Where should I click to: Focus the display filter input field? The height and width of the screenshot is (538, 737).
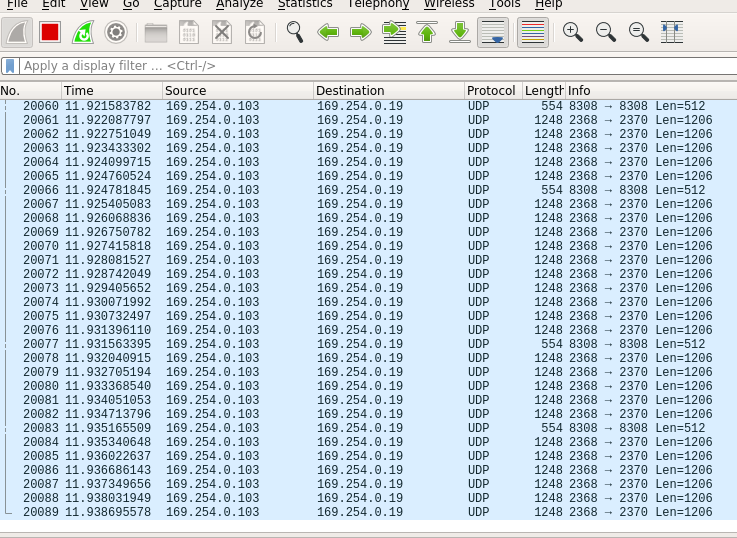[376, 66]
